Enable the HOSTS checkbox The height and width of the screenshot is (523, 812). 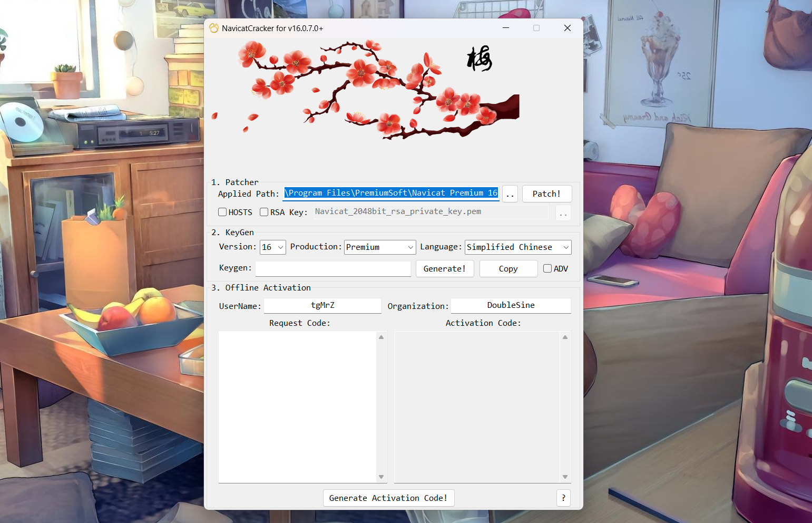coord(222,212)
